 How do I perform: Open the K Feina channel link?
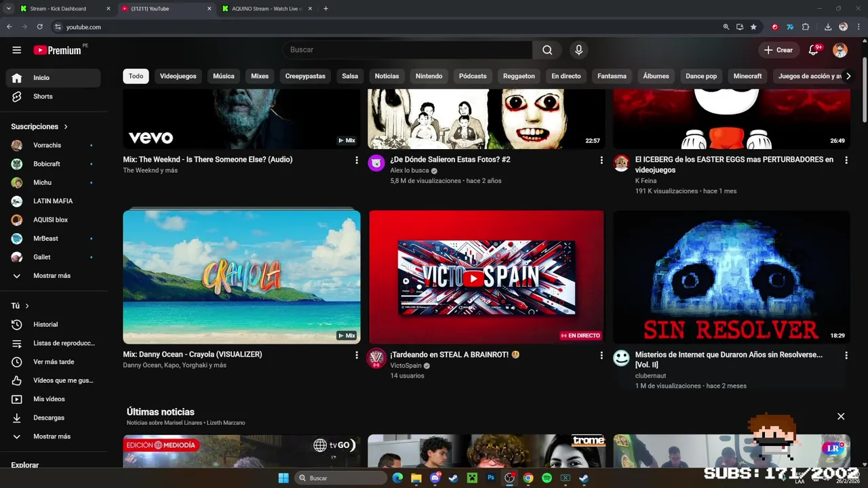click(646, 181)
